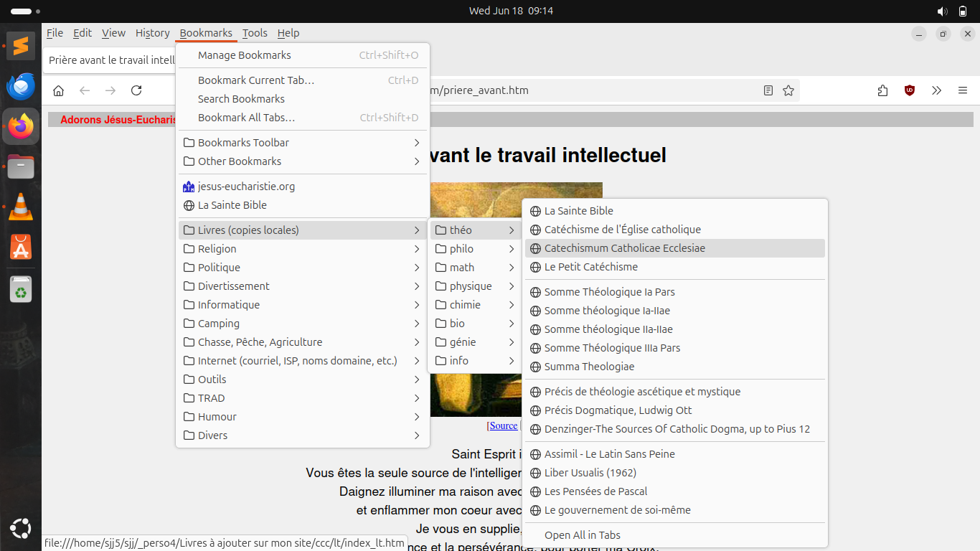The height and width of the screenshot is (551, 980).
Task: Click the Source link under the image
Action: (503, 425)
